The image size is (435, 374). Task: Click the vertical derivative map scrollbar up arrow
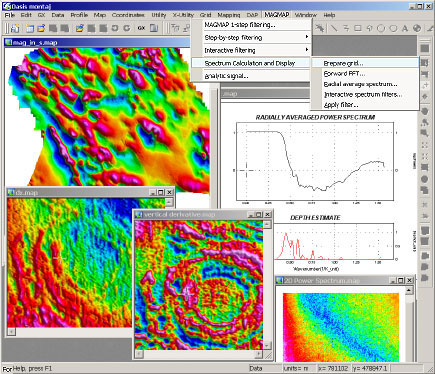[267, 224]
